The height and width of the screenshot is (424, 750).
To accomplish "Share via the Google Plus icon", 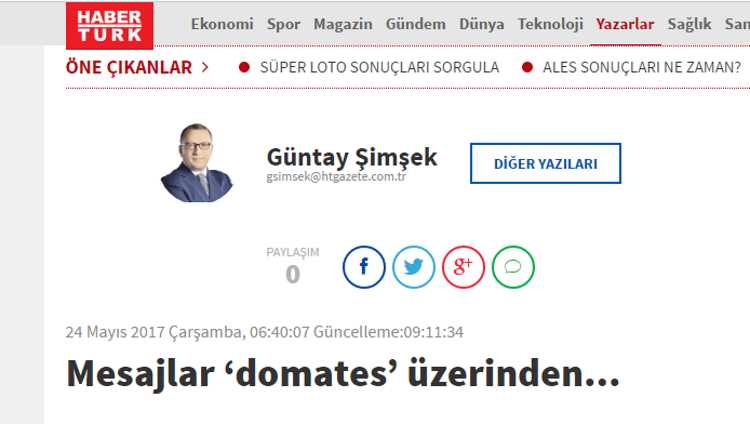I will point(463,267).
